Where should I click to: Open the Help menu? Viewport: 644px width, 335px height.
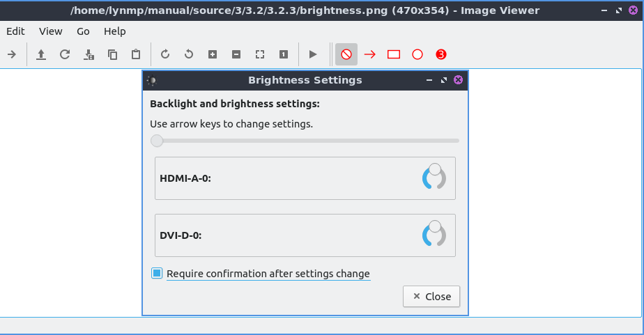point(114,31)
